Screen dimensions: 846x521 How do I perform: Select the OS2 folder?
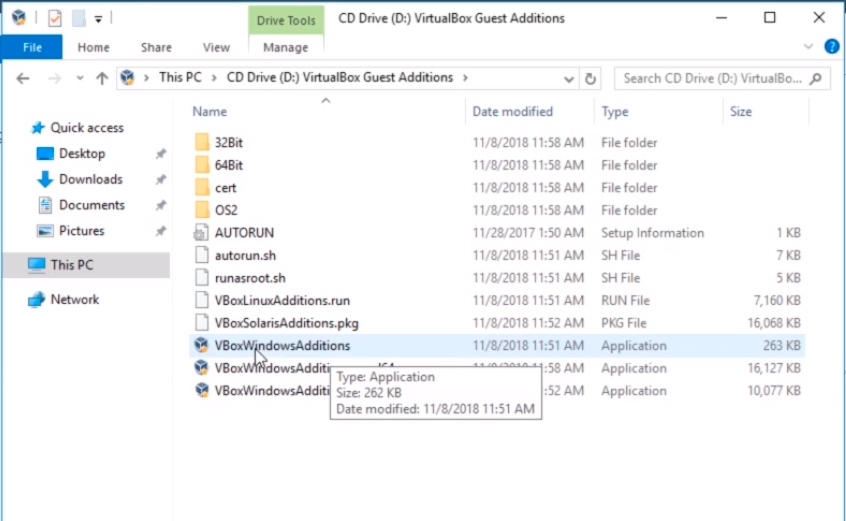coord(226,210)
